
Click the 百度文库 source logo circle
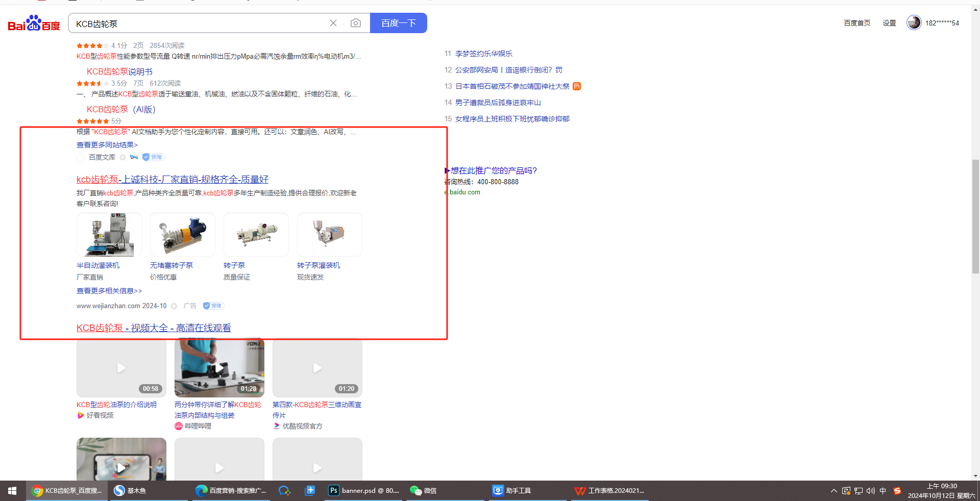pyautogui.click(x=81, y=157)
